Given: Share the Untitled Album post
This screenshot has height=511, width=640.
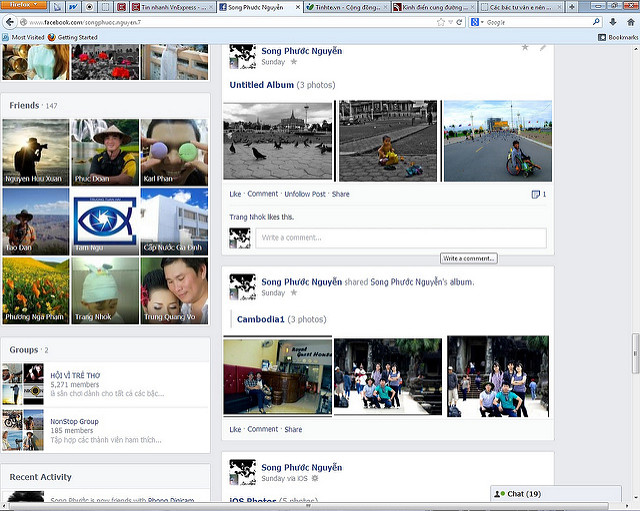Looking at the screenshot, I should point(340,194).
